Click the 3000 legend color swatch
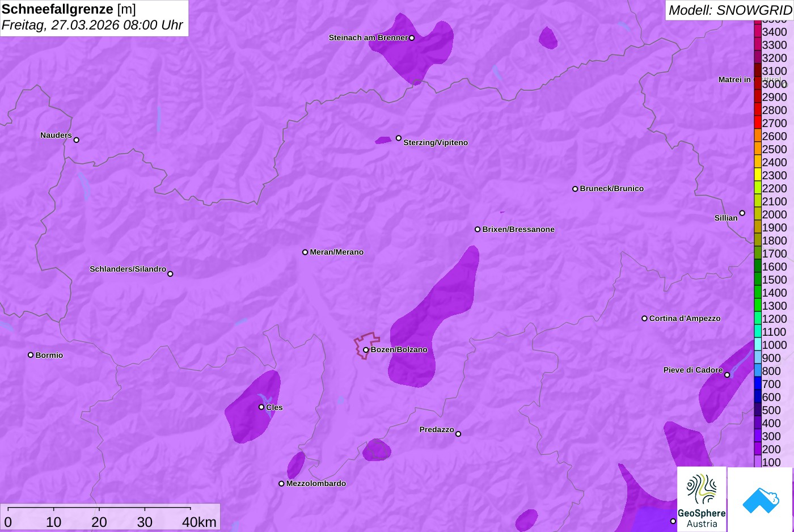Image resolution: width=794 pixels, height=532 pixels. click(x=758, y=83)
